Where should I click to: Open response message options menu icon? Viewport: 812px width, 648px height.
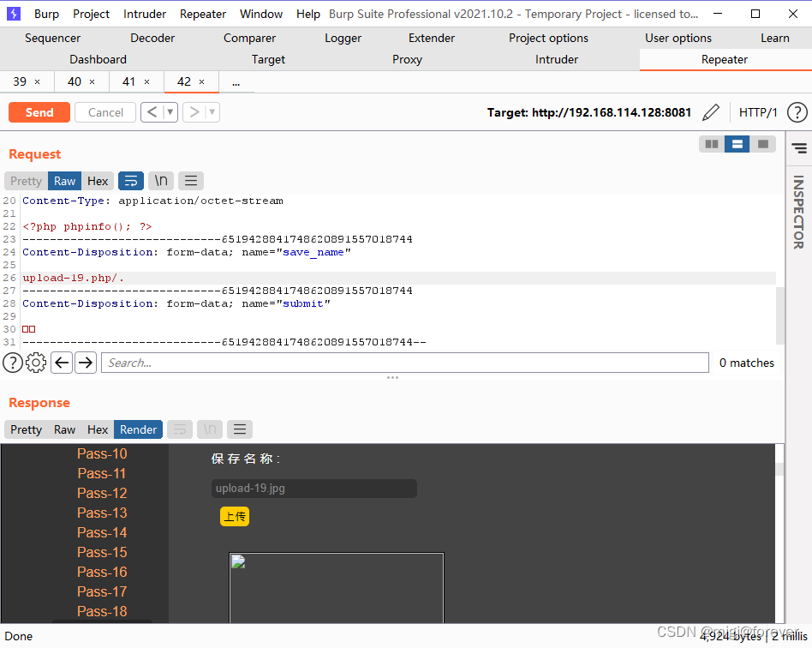tap(240, 429)
